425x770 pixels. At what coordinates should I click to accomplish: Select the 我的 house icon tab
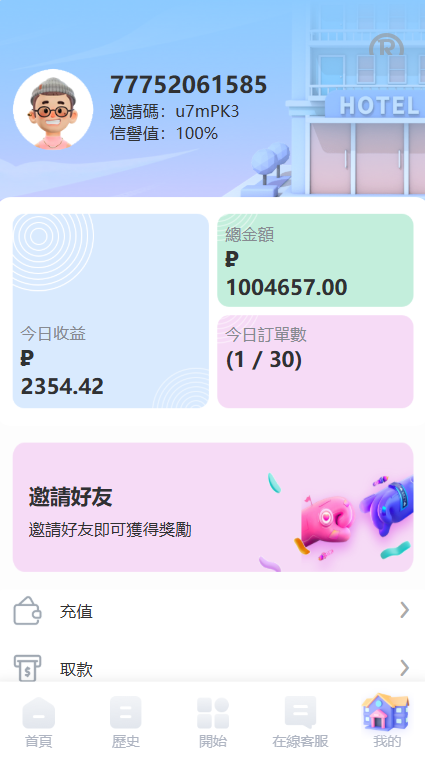click(x=386, y=711)
